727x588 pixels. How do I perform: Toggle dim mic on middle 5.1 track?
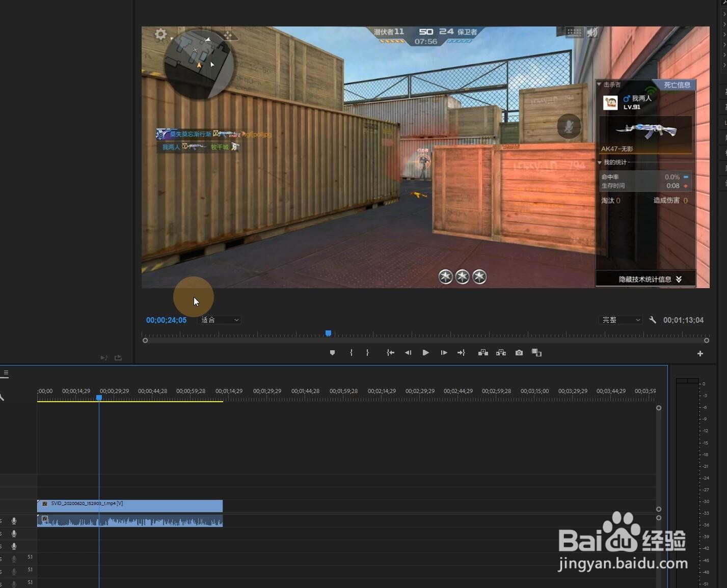pos(14,572)
